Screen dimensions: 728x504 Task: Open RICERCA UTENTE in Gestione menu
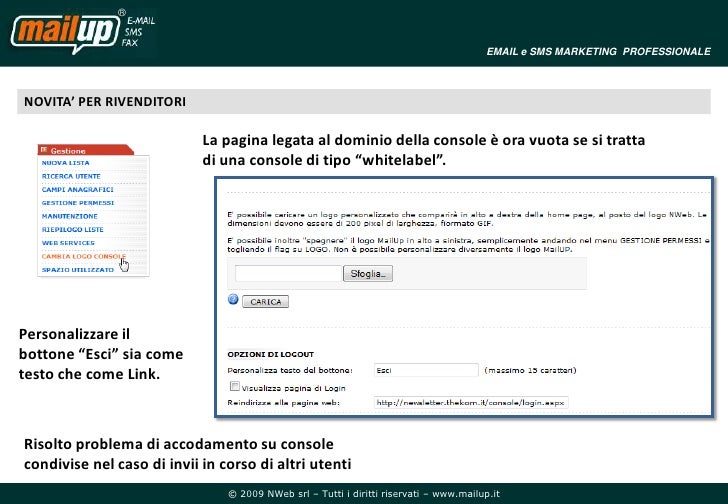pos(71,176)
